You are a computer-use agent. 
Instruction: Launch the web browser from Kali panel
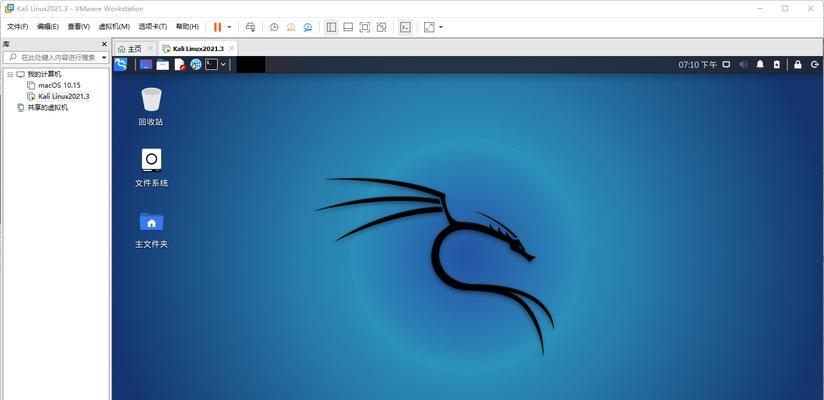point(195,65)
